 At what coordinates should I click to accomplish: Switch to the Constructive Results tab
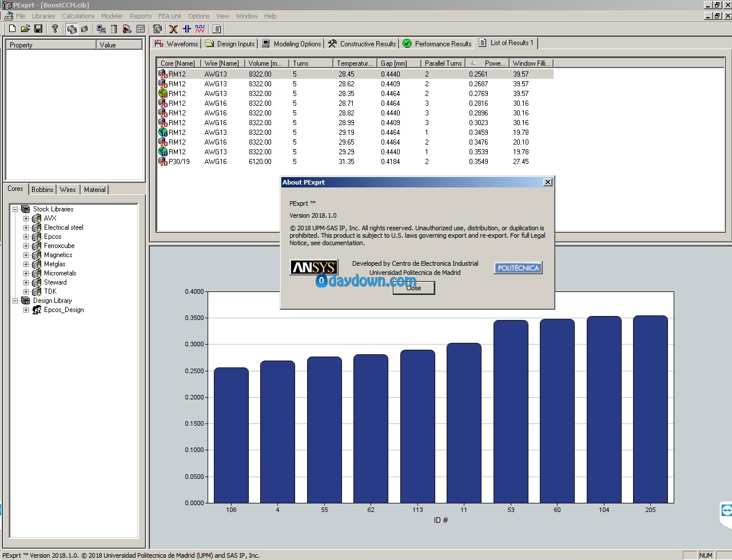(362, 44)
